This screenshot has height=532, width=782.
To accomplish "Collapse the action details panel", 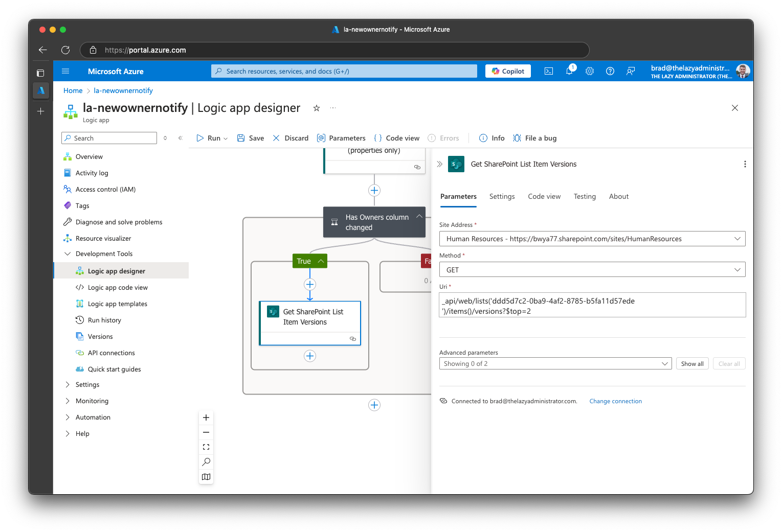I will click(439, 164).
